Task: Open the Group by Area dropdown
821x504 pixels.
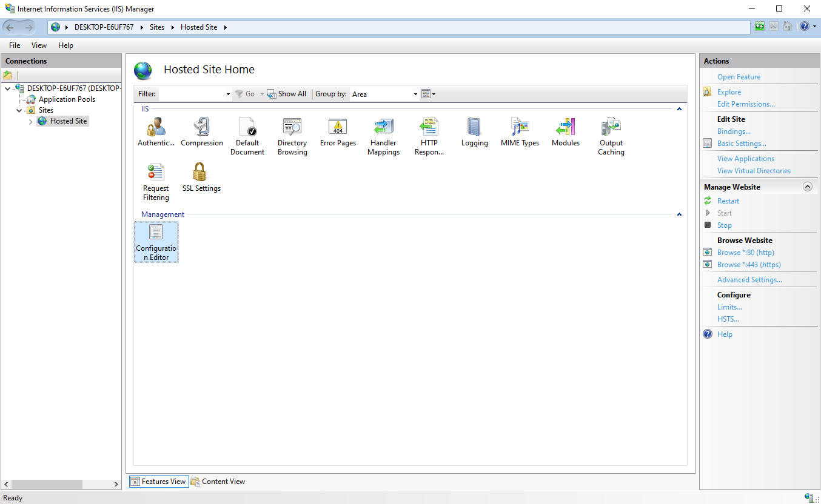Action: click(x=414, y=94)
